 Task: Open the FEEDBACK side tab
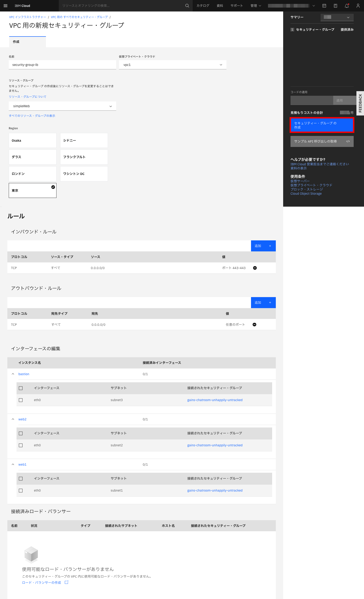click(360, 103)
